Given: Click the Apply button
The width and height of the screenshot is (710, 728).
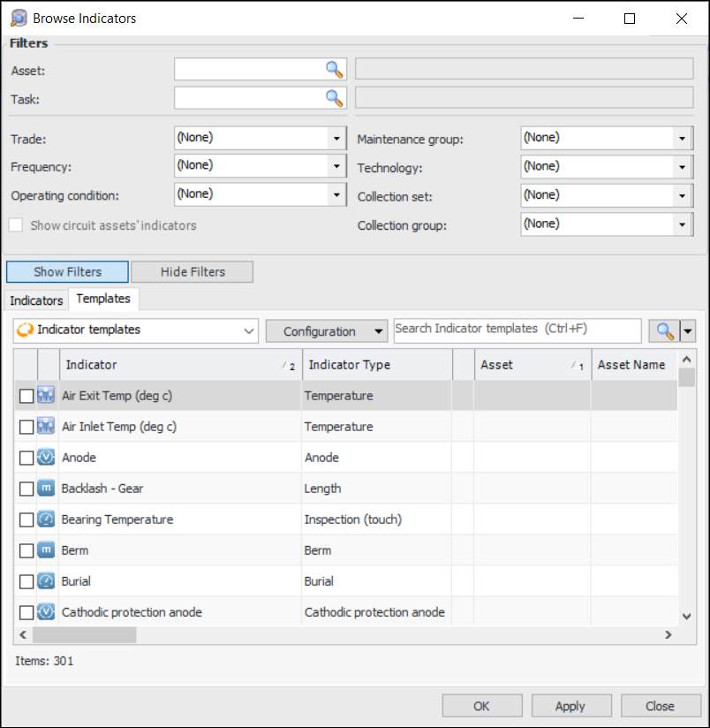Looking at the screenshot, I should click(570, 706).
